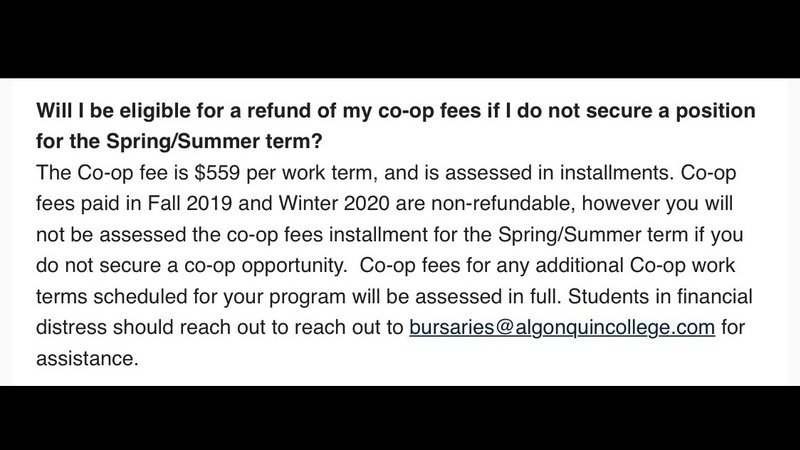Click the word "assistance." on the last line
The width and height of the screenshot is (800, 450).
[x=87, y=358]
